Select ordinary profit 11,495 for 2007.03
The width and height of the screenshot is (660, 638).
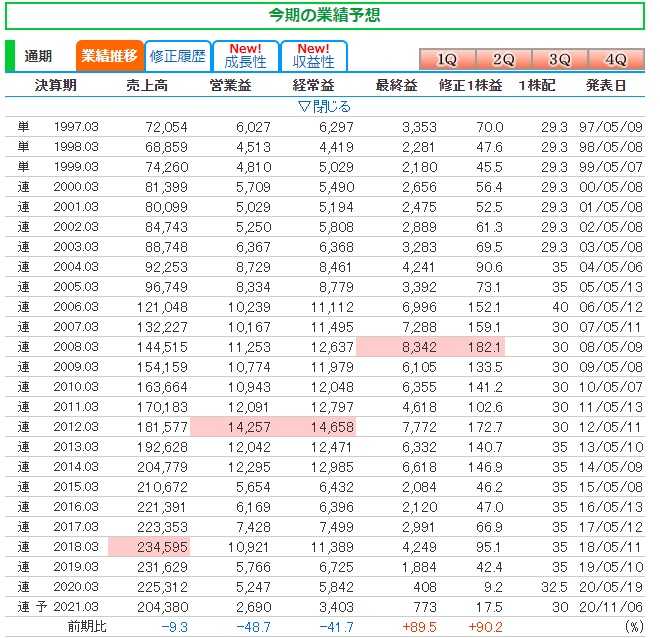[x=333, y=327]
